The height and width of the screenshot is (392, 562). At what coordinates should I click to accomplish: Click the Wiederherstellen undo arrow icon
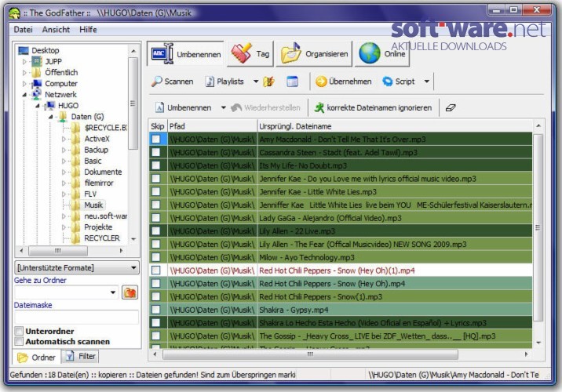click(x=235, y=107)
